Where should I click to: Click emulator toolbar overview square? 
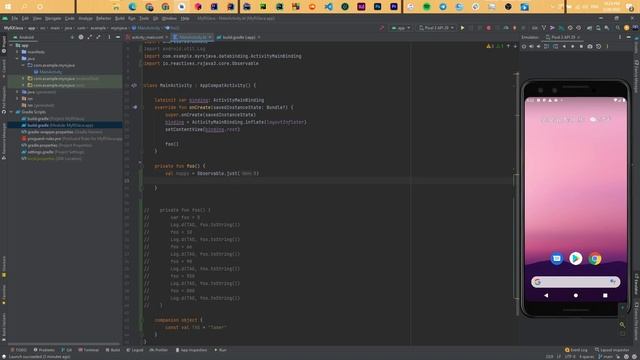click(581, 47)
